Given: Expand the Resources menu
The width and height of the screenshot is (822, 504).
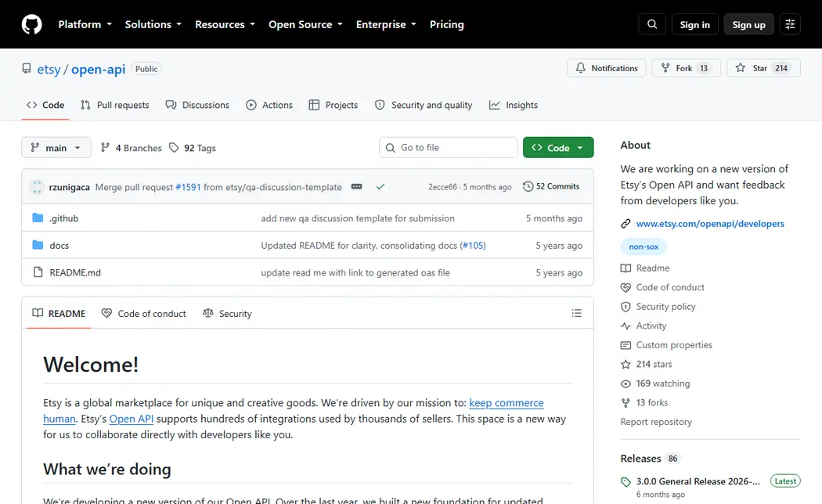Looking at the screenshot, I should coord(225,24).
